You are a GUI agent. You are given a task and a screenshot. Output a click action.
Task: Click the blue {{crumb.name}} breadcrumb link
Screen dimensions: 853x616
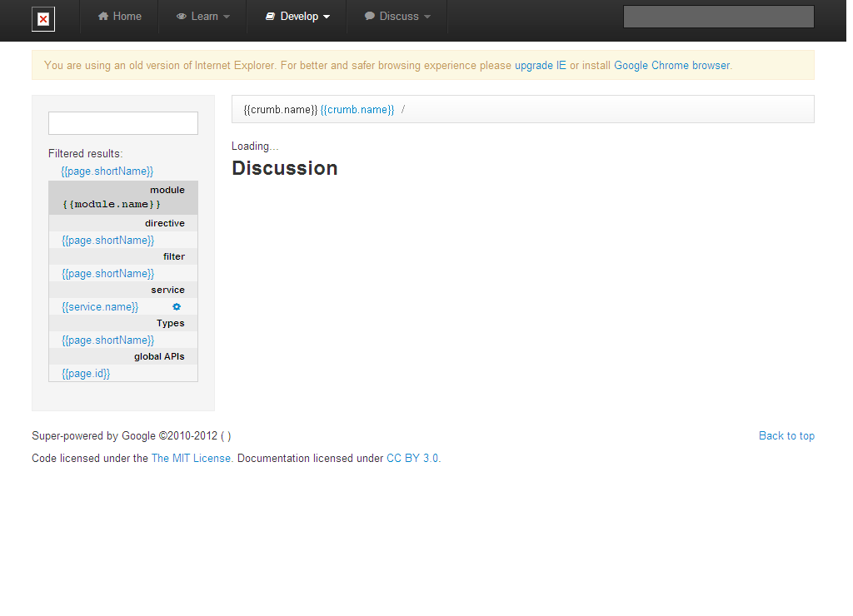(x=357, y=109)
